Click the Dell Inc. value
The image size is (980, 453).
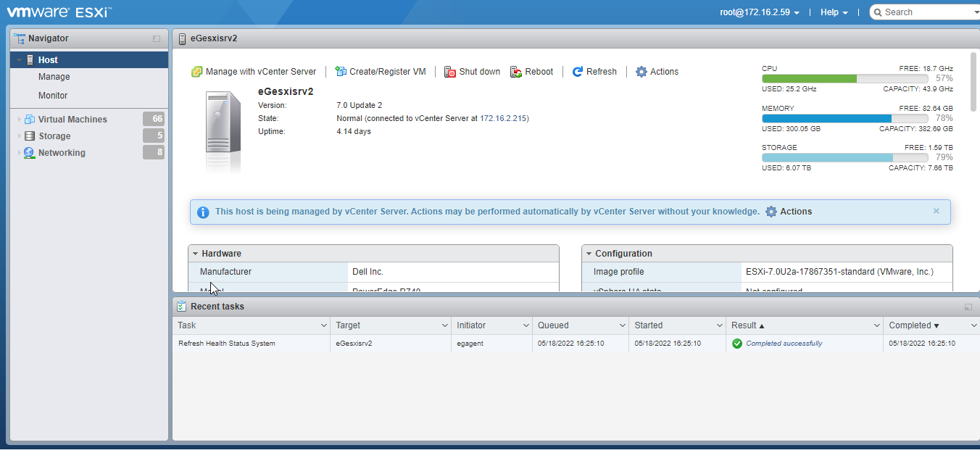tap(367, 272)
